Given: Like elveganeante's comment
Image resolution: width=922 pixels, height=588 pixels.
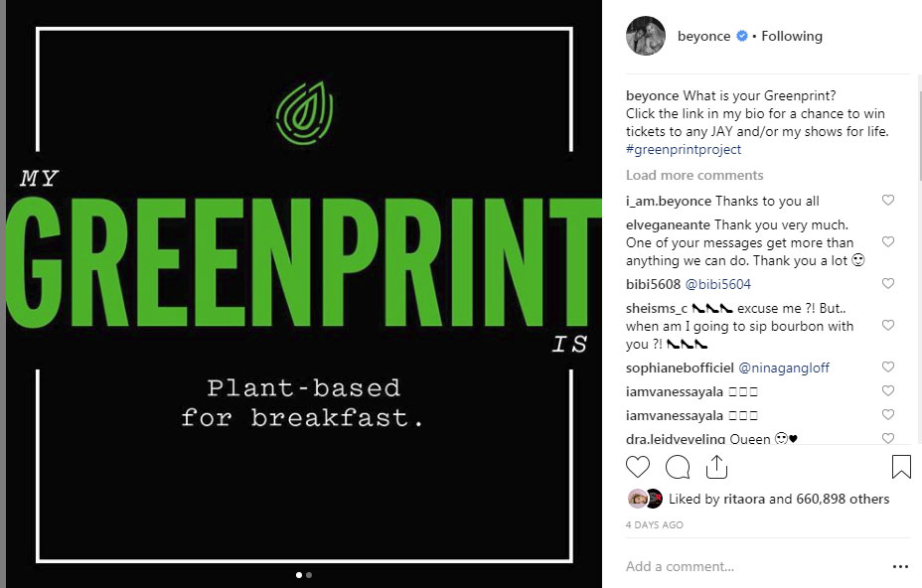Looking at the screenshot, I should pos(888,242).
